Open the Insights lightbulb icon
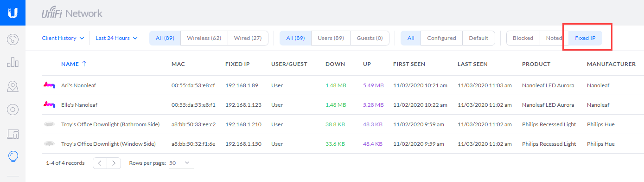644x182 pixels. [x=13, y=157]
